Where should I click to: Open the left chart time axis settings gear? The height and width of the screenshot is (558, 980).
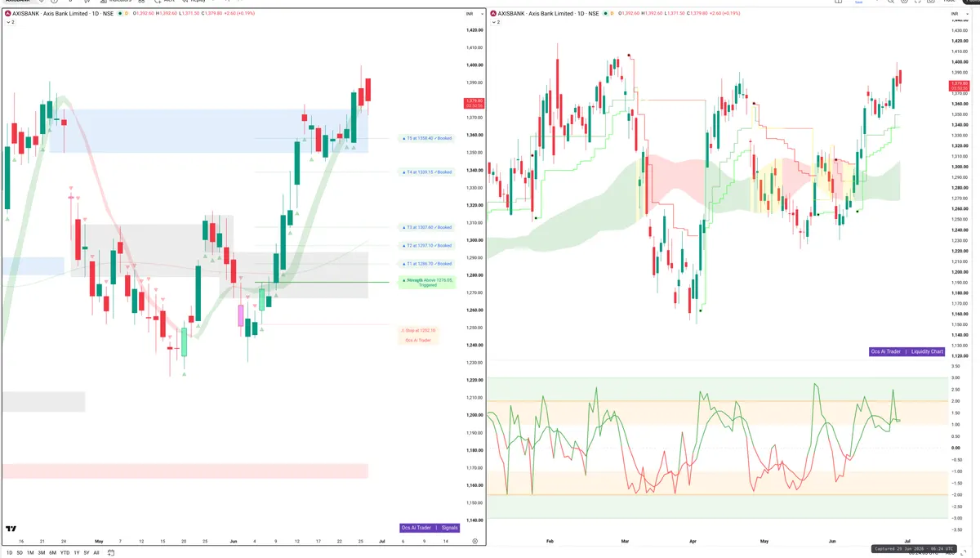[474, 542]
